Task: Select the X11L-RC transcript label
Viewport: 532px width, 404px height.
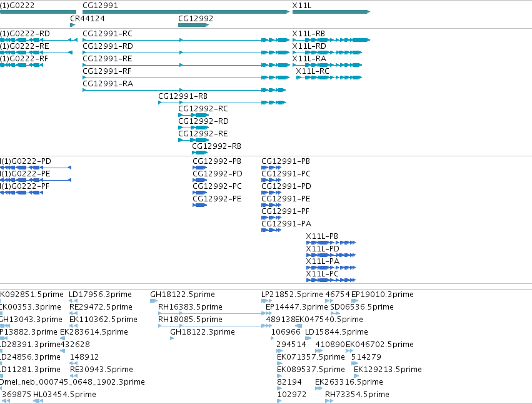Action: pos(313,71)
